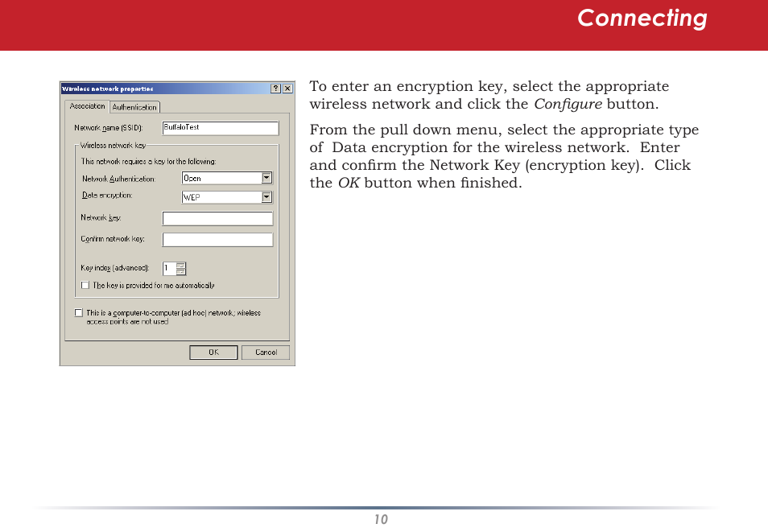Confirm with the OK button
The image size is (768, 532).
213,353
